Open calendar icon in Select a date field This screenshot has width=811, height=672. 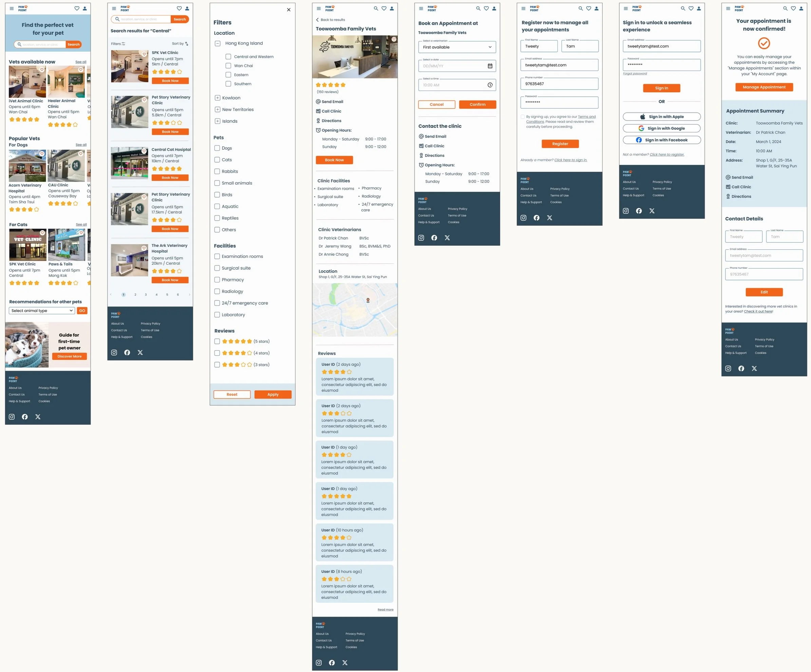tap(490, 66)
